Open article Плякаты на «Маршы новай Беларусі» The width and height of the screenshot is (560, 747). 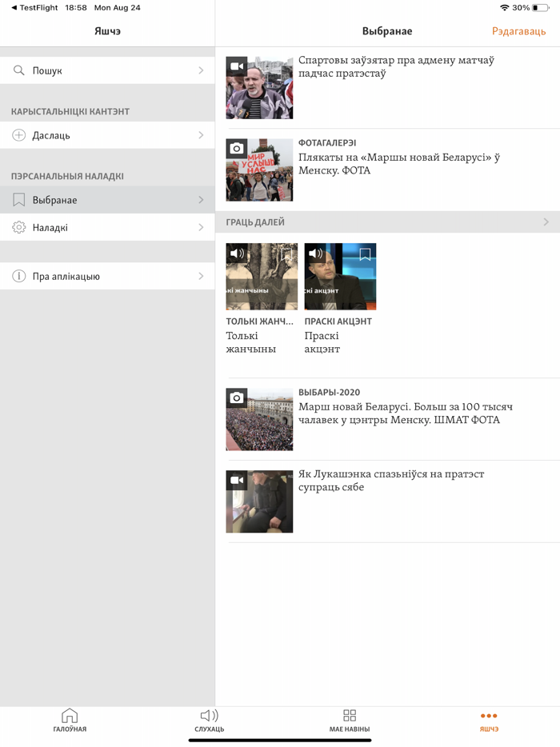coord(399,164)
